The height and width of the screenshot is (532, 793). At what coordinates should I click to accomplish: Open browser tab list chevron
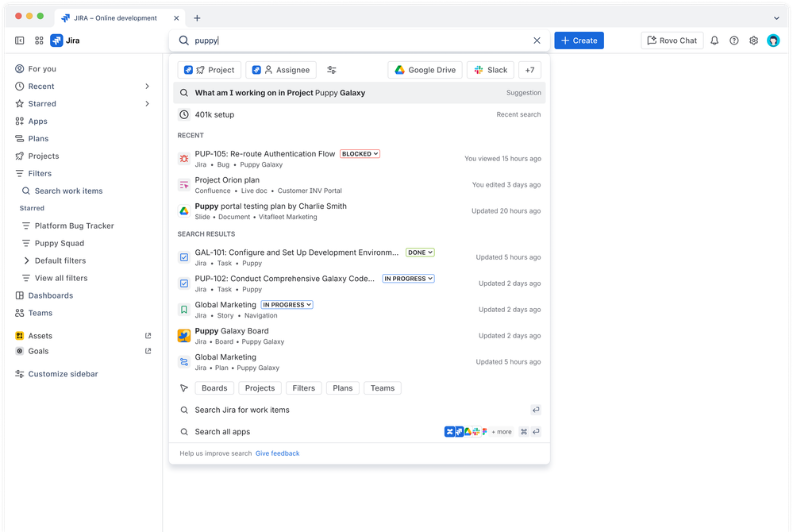[x=776, y=18]
